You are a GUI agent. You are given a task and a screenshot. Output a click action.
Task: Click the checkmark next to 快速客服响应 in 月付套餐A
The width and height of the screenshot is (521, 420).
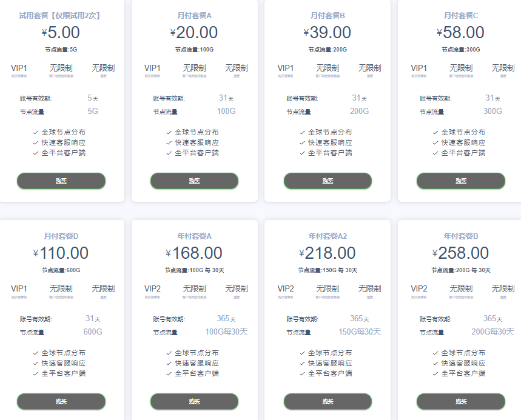169,142
